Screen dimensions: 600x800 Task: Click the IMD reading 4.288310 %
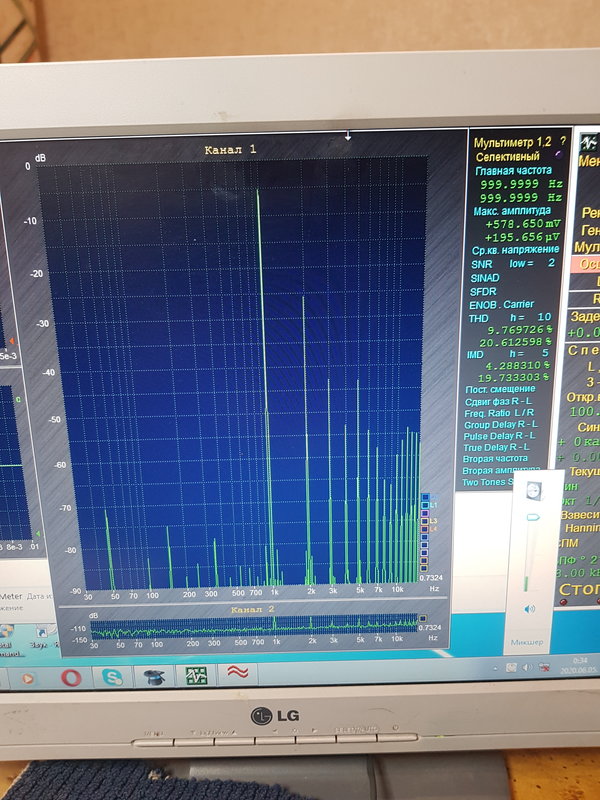coord(517,365)
